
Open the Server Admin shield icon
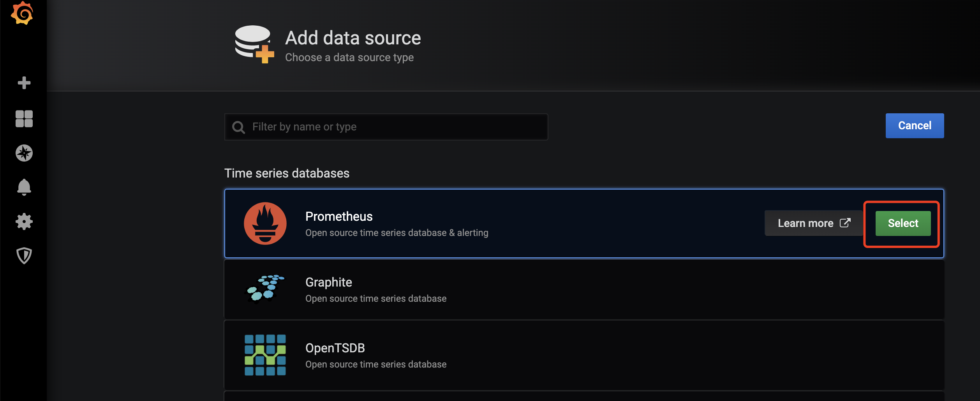(x=24, y=256)
